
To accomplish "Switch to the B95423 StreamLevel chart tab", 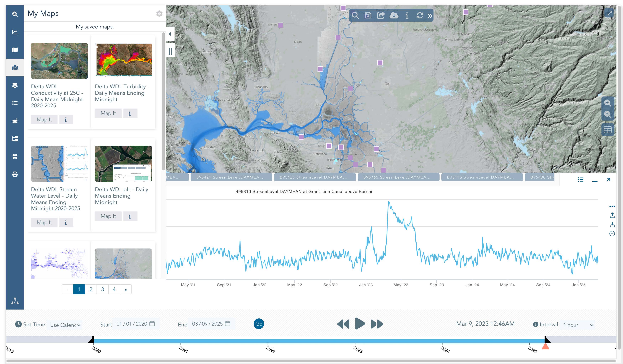I will (315, 177).
